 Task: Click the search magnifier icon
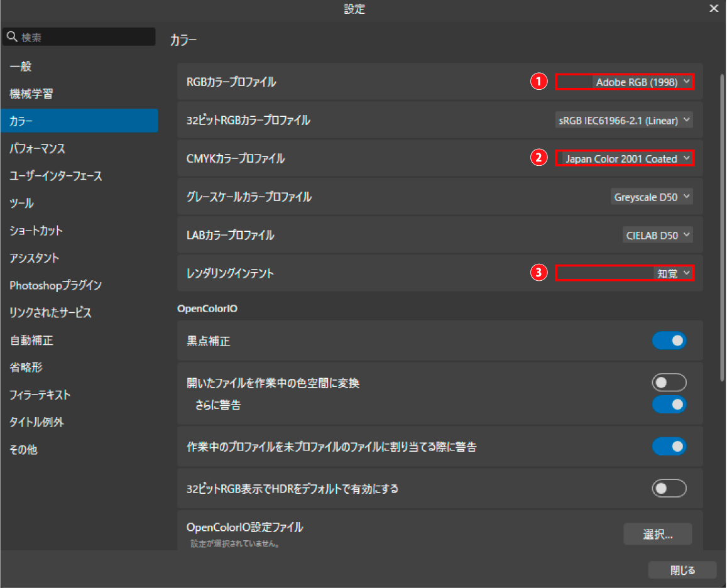pyautogui.click(x=12, y=37)
